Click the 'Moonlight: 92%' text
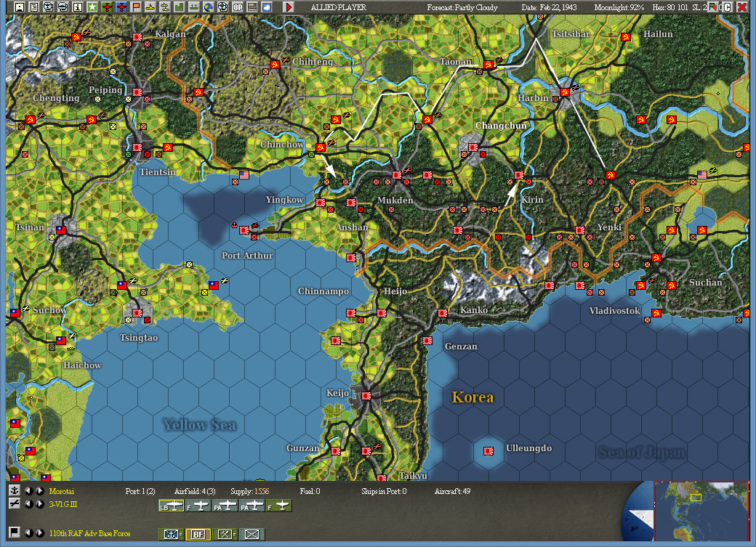 pyautogui.click(x=619, y=7)
